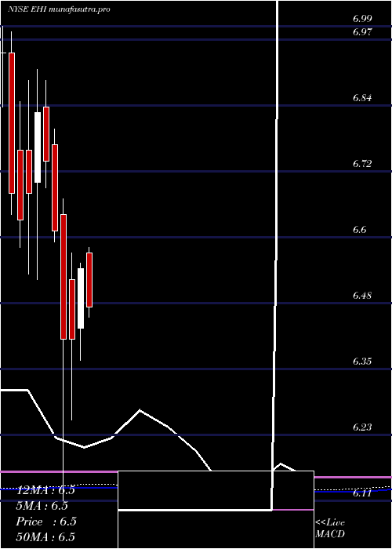
Task: Click the 6.11 price axis label
Action: 362,493
